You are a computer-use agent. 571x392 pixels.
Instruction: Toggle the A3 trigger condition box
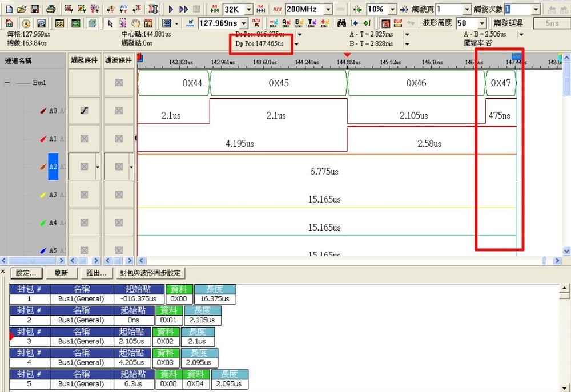84,195
